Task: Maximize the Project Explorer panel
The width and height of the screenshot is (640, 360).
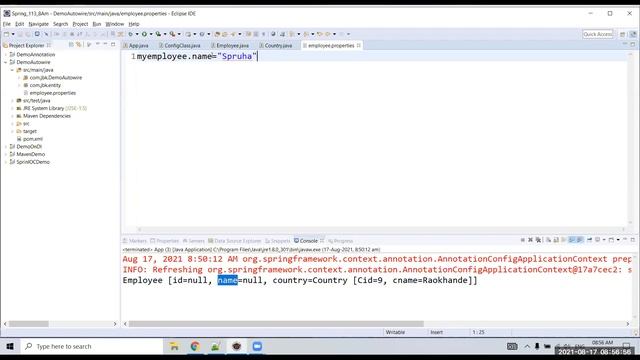Action: [x=113, y=44]
